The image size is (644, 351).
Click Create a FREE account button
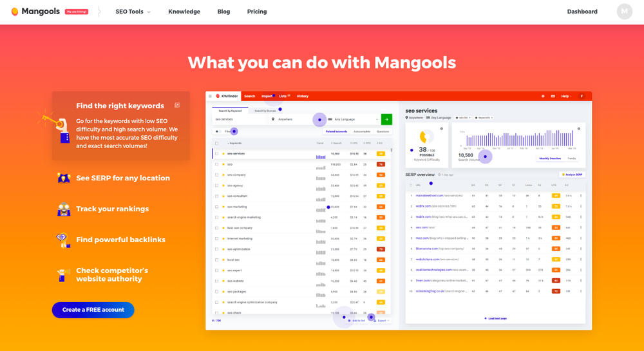point(93,310)
